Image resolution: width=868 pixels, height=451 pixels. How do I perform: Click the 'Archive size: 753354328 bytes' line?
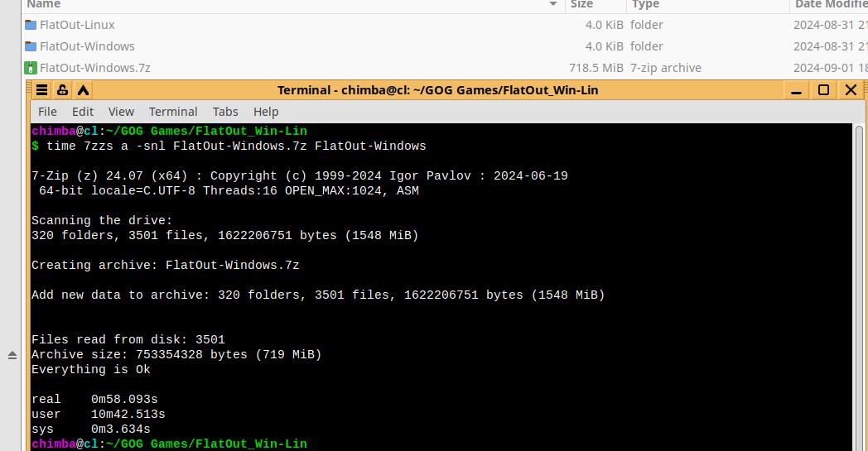(x=176, y=355)
